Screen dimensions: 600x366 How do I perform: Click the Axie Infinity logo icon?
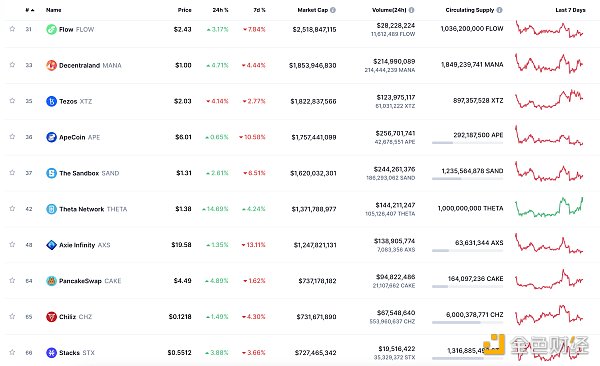coord(51,245)
